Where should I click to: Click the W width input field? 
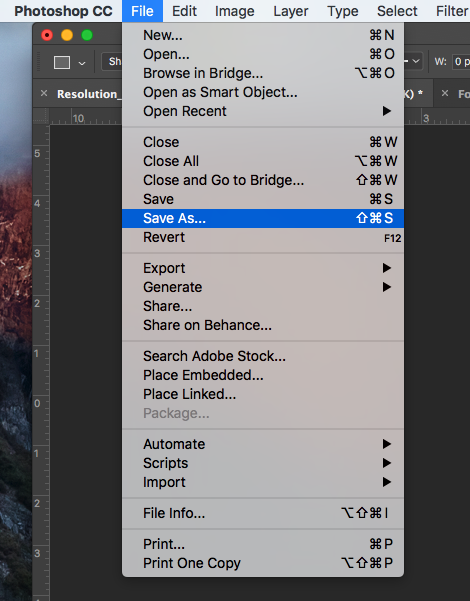pos(461,61)
